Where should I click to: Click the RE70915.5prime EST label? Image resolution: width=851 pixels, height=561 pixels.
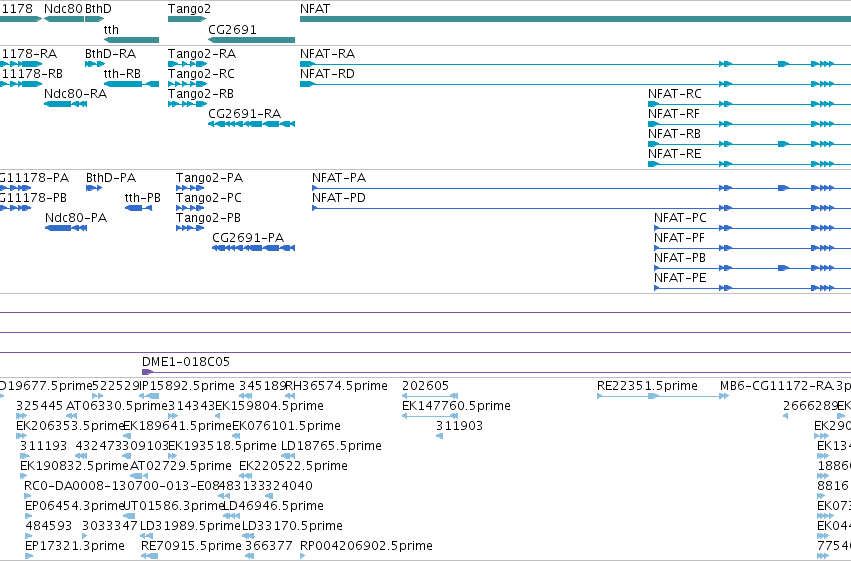192,546
